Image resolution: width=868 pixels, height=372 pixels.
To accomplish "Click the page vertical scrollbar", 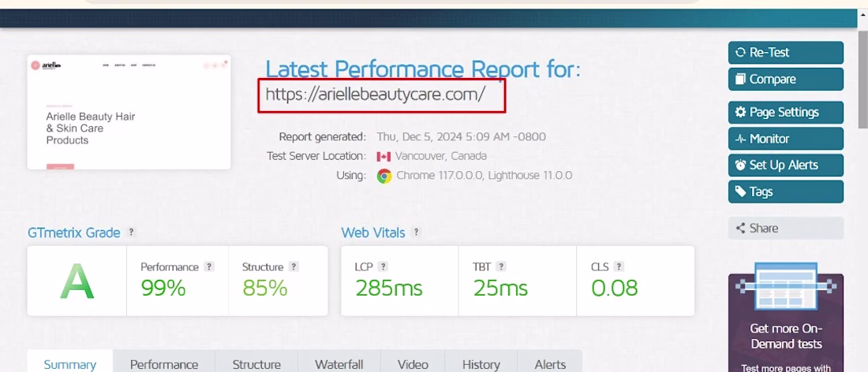I will click(x=863, y=80).
